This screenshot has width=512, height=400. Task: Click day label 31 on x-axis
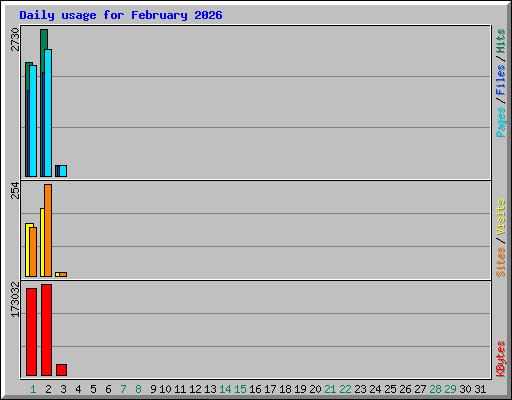point(480,389)
